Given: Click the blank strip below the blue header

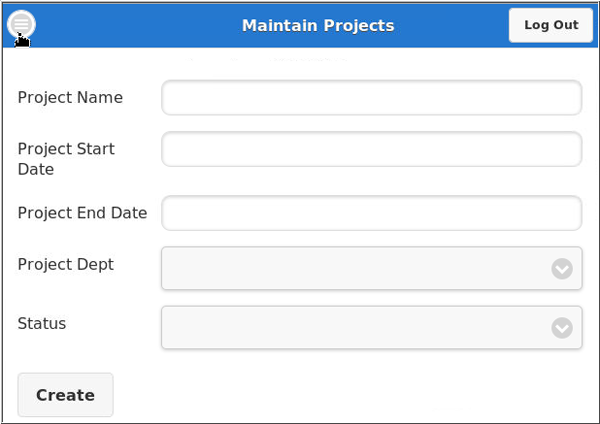Looking at the screenshot, I should (300, 61).
